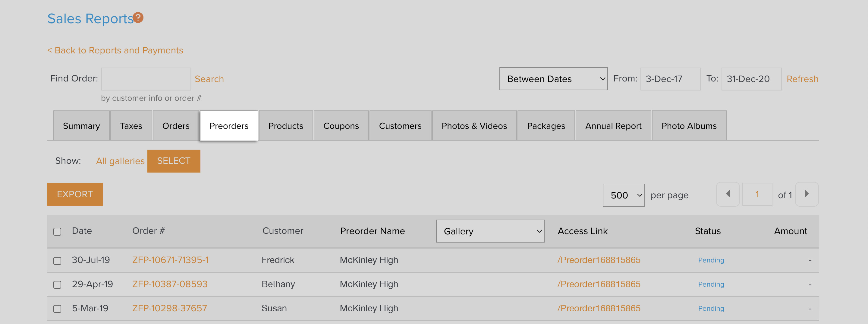Viewport: 868px width, 324px height.
Task: View the Annual Report tab
Action: pos(613,126)
